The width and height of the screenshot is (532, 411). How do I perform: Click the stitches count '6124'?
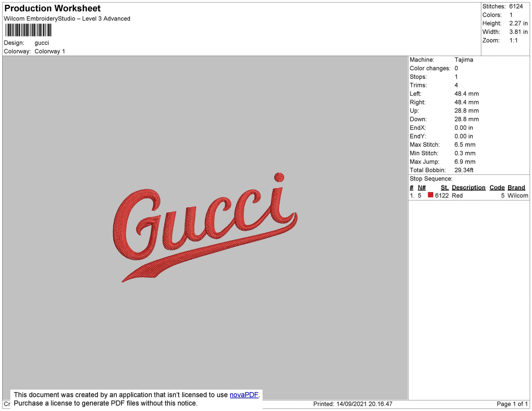516,6
